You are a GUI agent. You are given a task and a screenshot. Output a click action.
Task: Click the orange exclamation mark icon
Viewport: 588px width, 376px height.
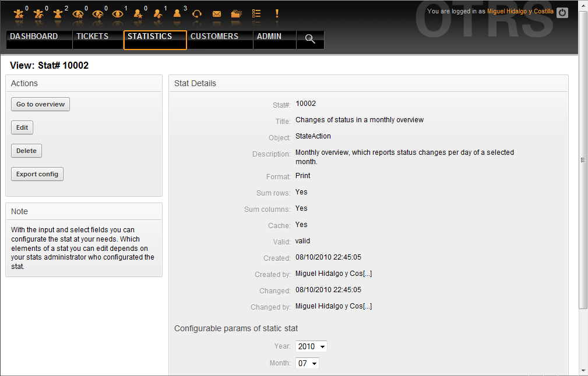point(277,13)
